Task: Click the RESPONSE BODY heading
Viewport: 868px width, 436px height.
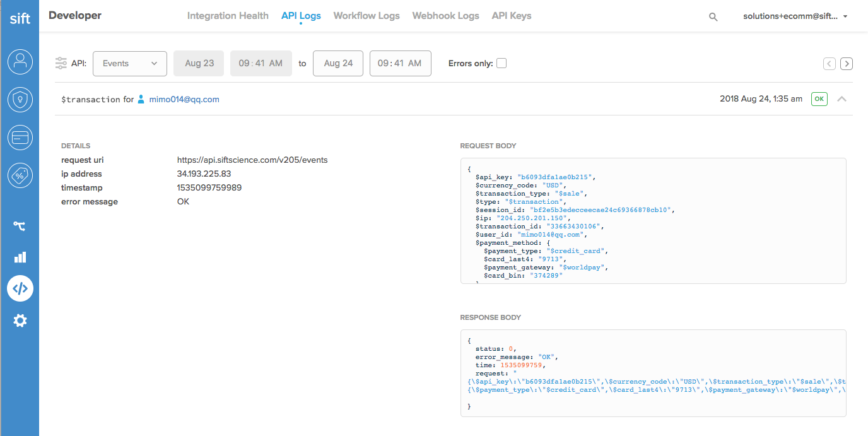Action: tap(491, 317)
